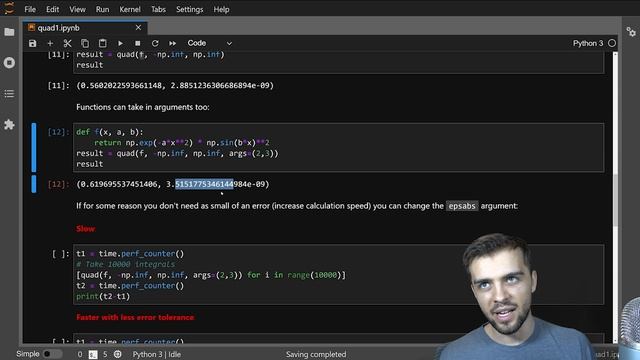The width and height of the screenshot is (640, 360).
Task: Run the selected cell play button
Action: [x=120, y=43]
